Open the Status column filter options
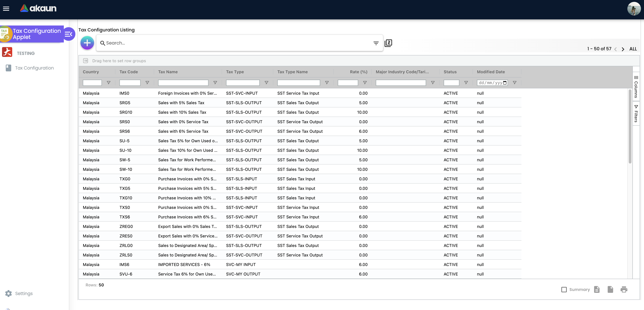 click(x=466, y=82)
